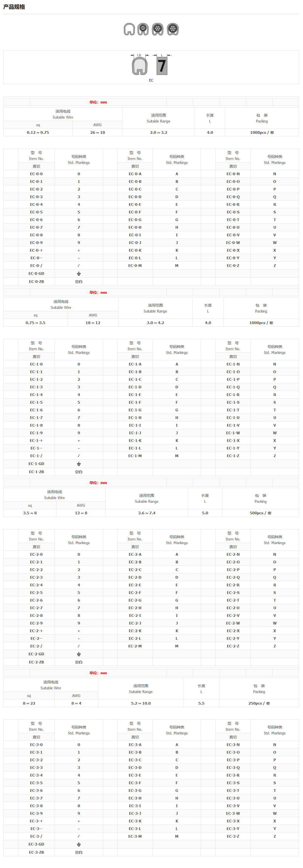This screenshot has height=868, width=303.
Task: Click the ground symbol in the EC-3-GD row
Action: pos(79,844)
